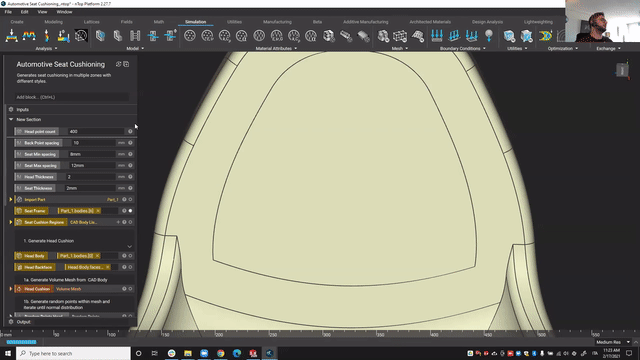Click the lattice cube material icon

(x=329, y=36)
